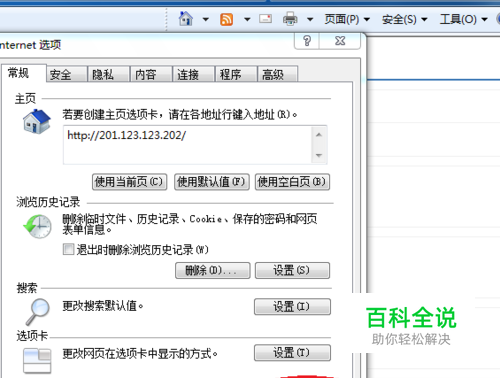The image size is (500, 378).
Task: Click 使用当前页(C) button
Action: click(129, 182)
